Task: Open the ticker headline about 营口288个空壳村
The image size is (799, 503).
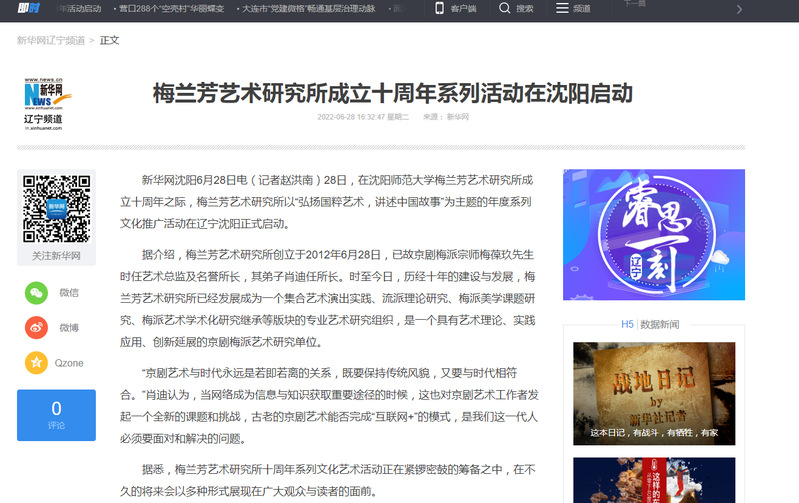Action: click(171, 9)
